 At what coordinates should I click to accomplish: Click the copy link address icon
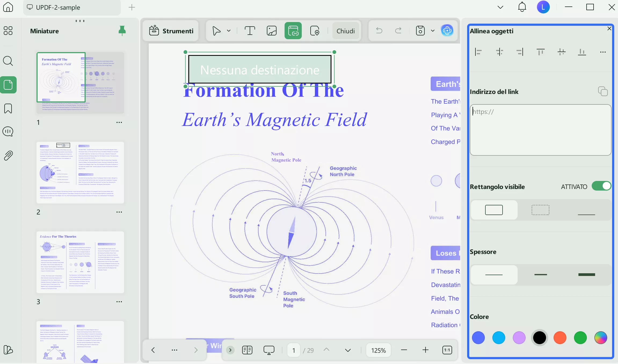click(x=603, y=92)
